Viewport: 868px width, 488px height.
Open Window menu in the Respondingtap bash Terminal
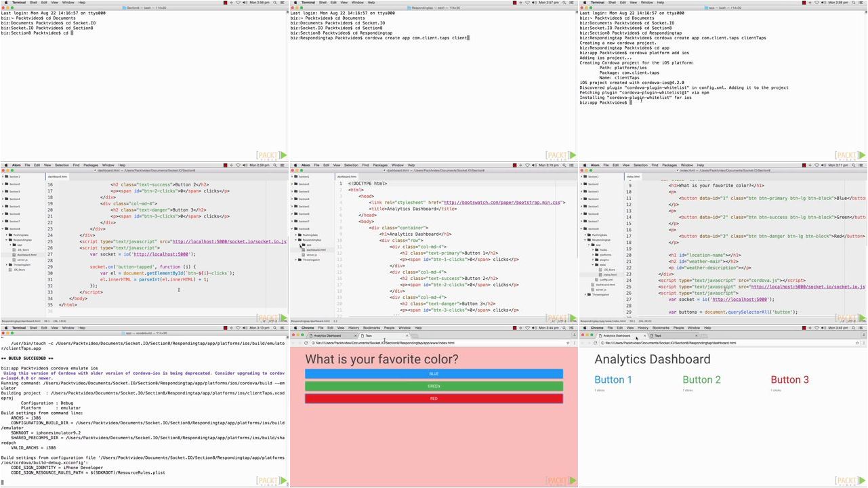358,3
